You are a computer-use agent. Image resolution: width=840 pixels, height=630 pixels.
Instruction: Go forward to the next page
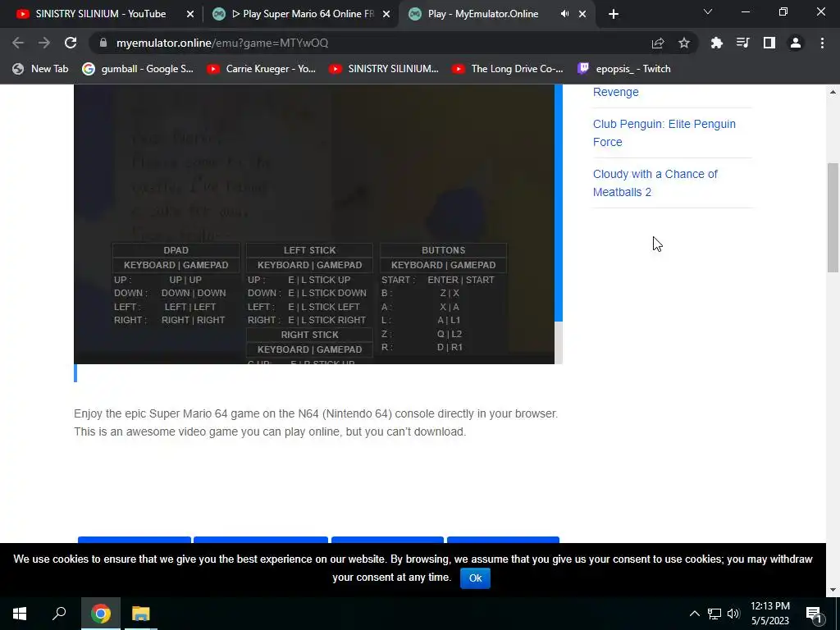(44, 43)
